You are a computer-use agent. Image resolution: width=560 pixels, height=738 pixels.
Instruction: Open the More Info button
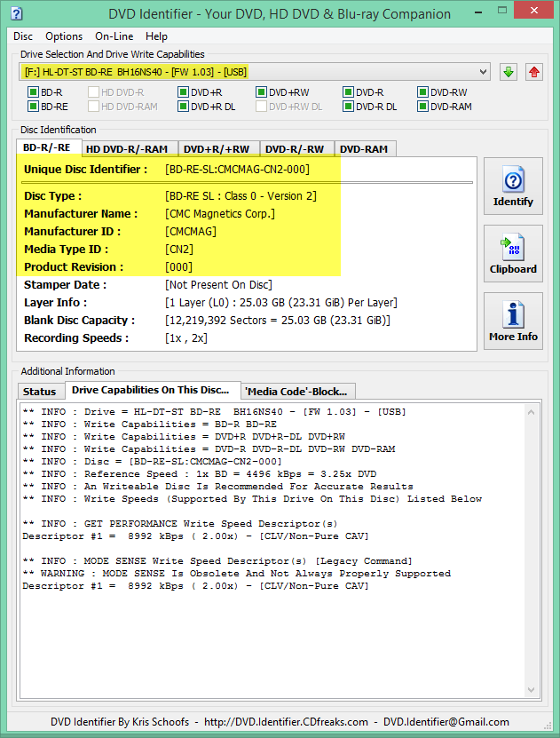point(513,321)
